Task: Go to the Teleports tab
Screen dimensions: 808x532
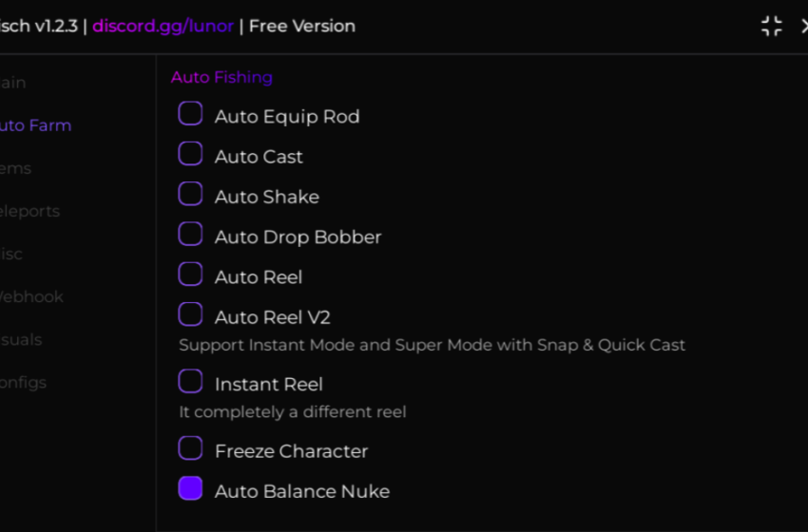Action: click(29, 211)
